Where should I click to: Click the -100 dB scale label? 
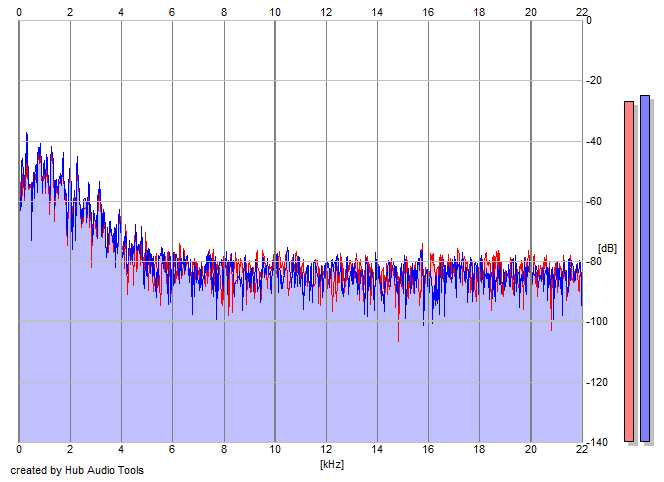(597, 321)
